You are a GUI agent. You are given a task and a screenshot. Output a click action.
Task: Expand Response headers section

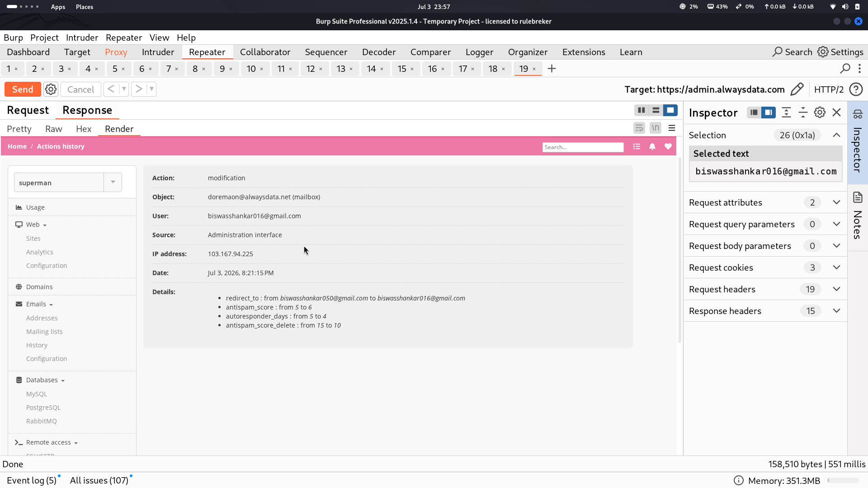coord(836,311)
